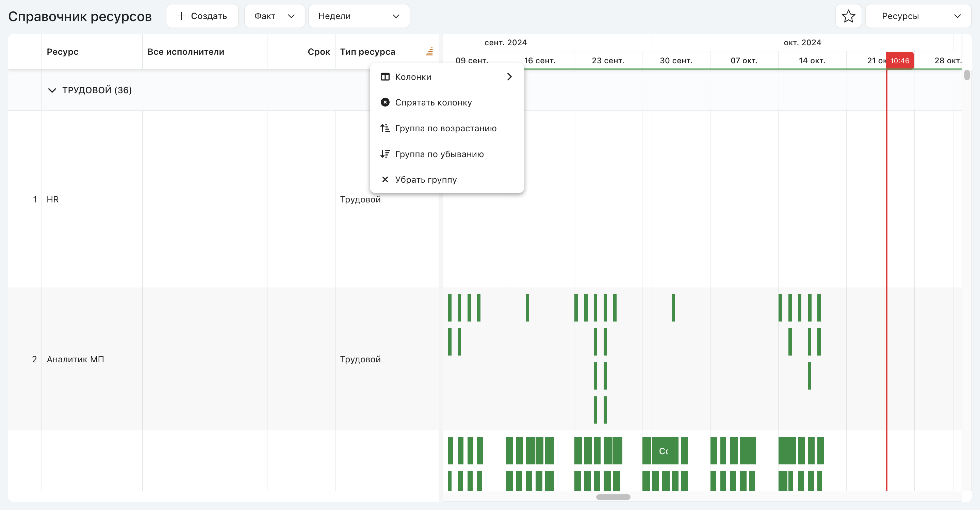The height and width of the screenshot is (510, 980).
Task: Select Убрать группу menu entry
Action: [447, 180]
